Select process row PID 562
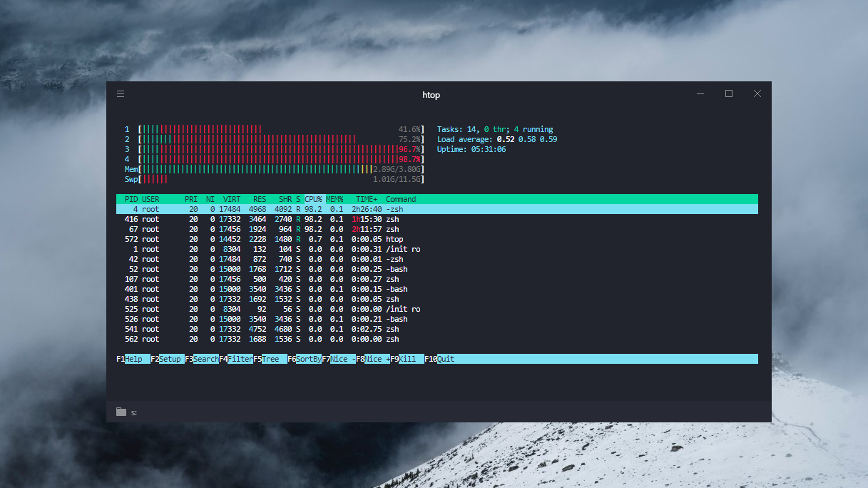 [x=437, y=339]
